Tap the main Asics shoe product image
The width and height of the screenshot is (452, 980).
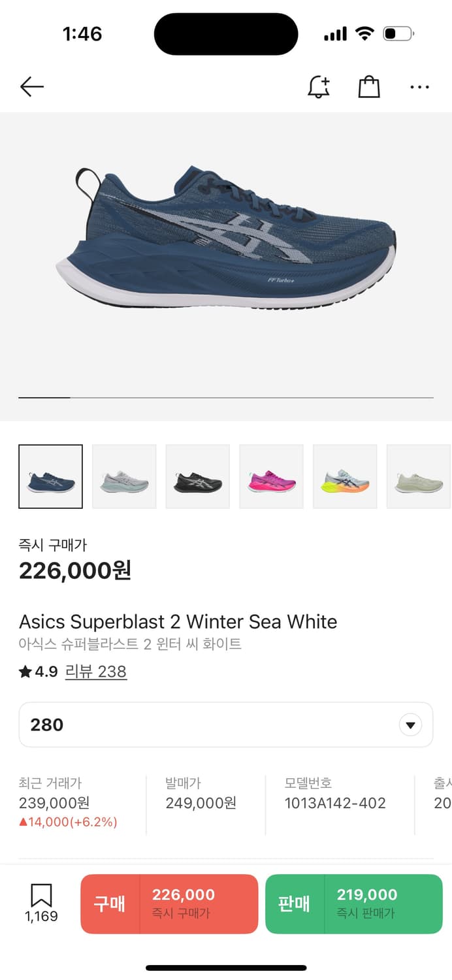(x=225, y=238)
